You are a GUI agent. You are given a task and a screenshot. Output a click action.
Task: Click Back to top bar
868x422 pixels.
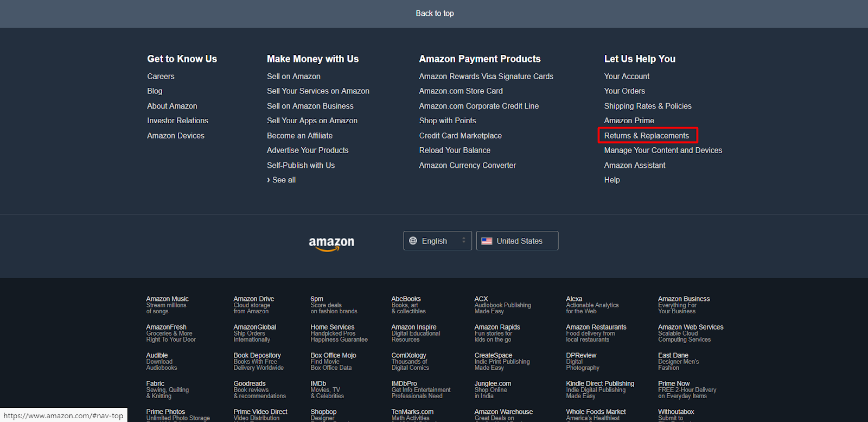pos(434,14)
